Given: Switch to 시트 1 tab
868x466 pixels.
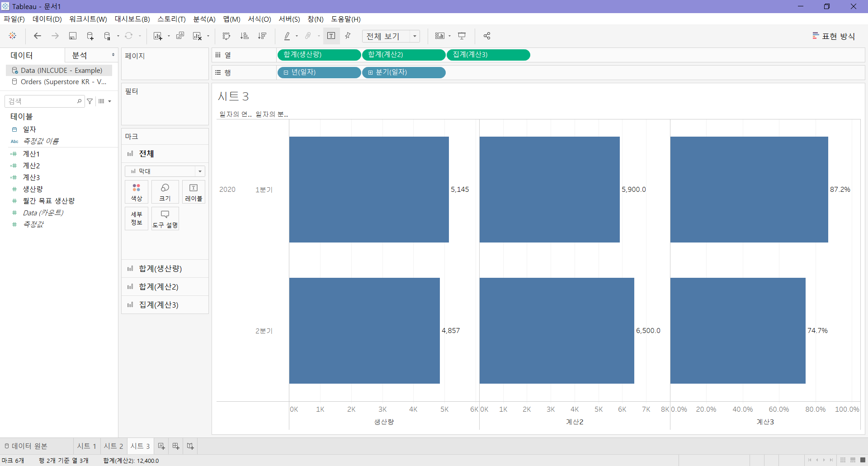Looking at the screenshot, I should tap(87, 446).
